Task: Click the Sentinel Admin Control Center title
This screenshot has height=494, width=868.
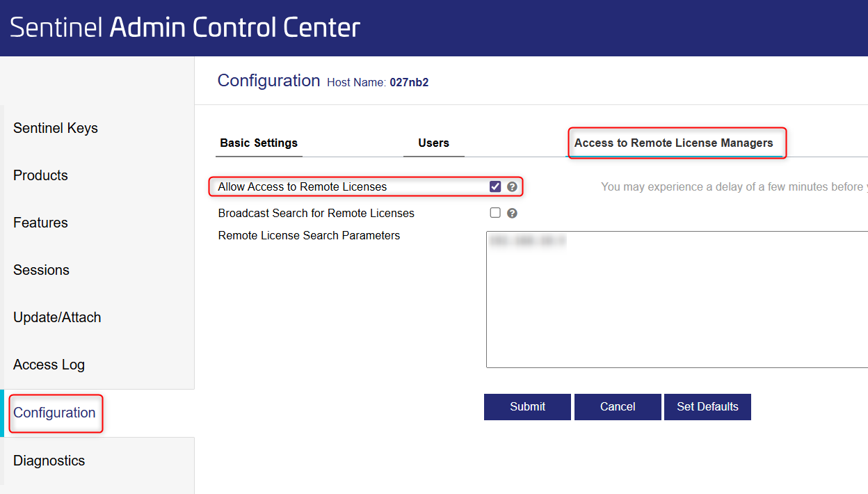Action: pyautogui.click(x=185, y=28)
